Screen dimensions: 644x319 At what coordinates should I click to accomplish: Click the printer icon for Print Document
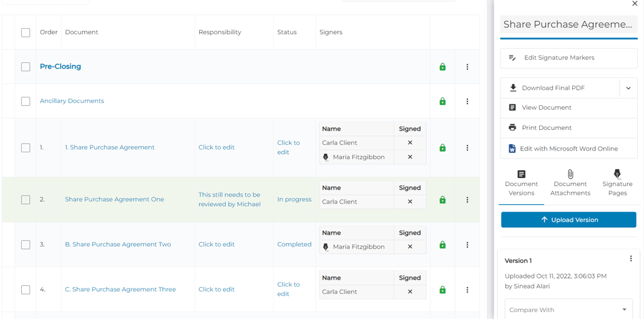point(512,127)
